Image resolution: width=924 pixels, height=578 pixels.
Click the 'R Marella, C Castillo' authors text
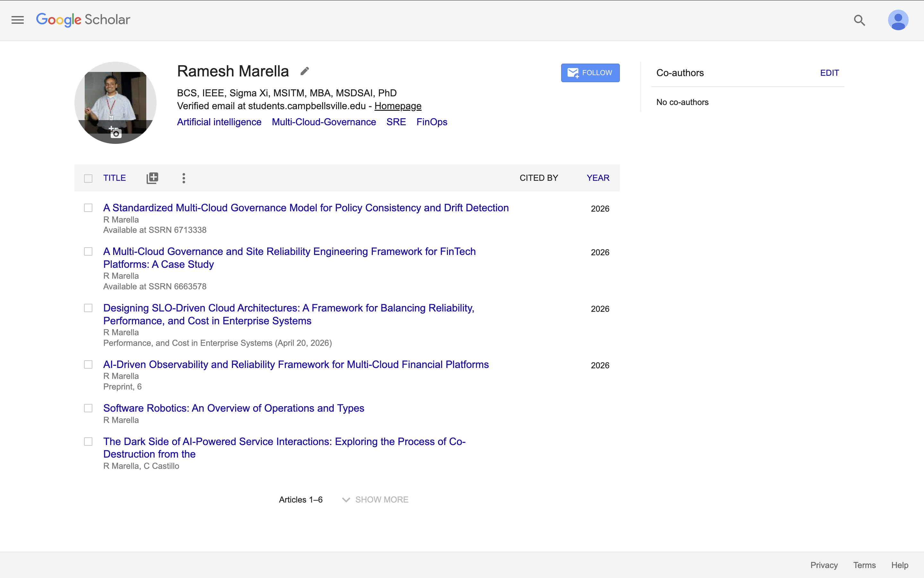pyautogui.click(x=141, y=466)
